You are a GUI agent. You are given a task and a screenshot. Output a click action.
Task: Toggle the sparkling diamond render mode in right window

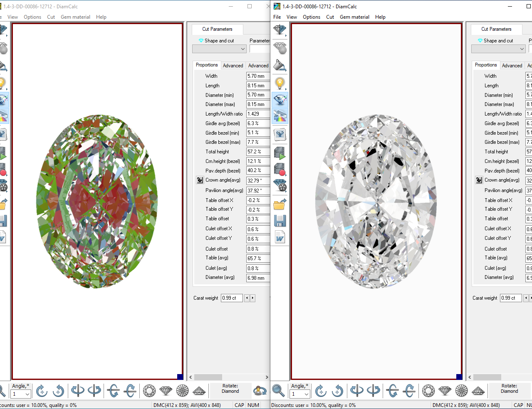tap(280, 100)
